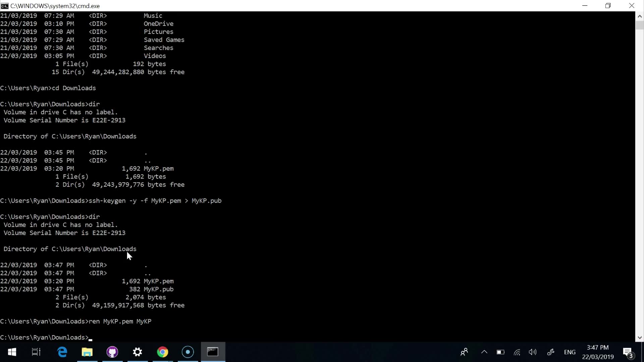Check battery status in the system tray

(x=500, y=352)
